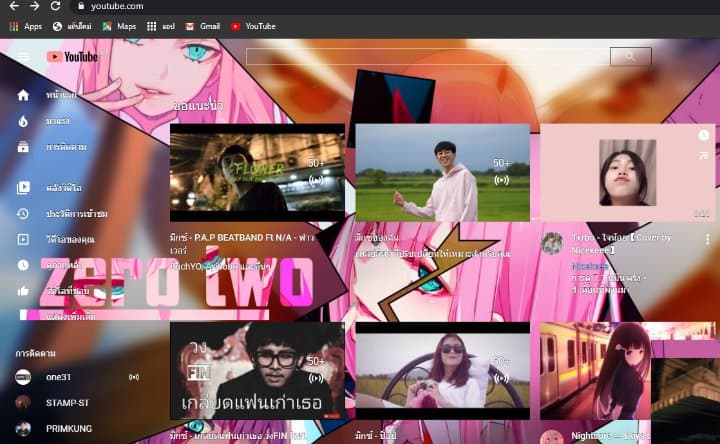Image resolution: width=720 pixels, height=444 pixels.
Task: Open the Your videos sidebar icon
Action: coord(23,239)
